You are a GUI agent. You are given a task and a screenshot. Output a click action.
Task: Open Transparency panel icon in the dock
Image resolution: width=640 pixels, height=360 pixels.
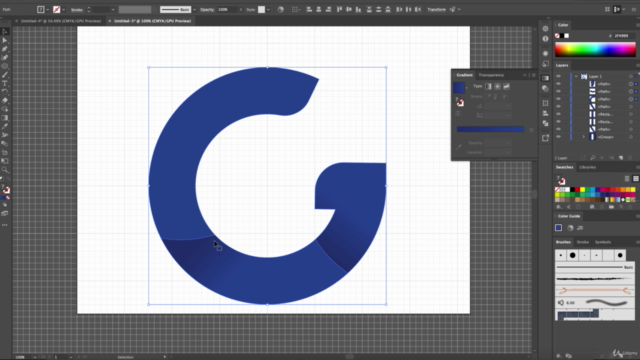pos(546,88)
